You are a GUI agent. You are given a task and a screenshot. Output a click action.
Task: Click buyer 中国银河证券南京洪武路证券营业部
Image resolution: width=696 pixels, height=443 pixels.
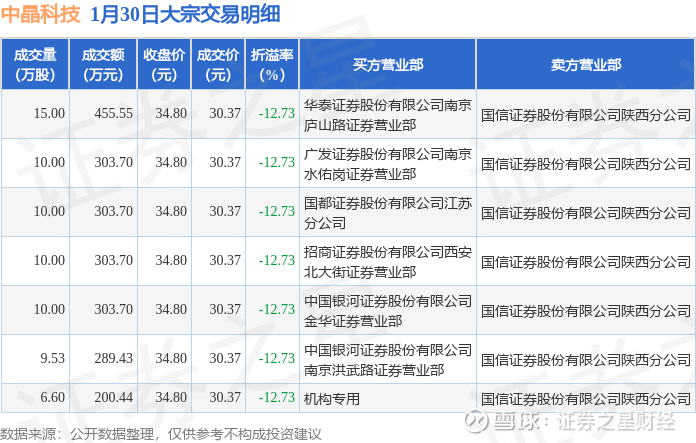[x=388, y=359]
